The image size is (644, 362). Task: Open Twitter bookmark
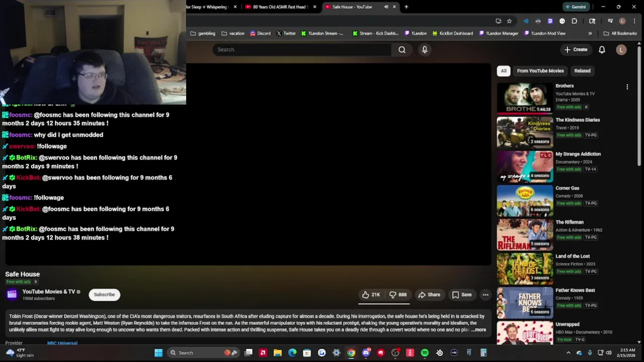pos(286,33)
